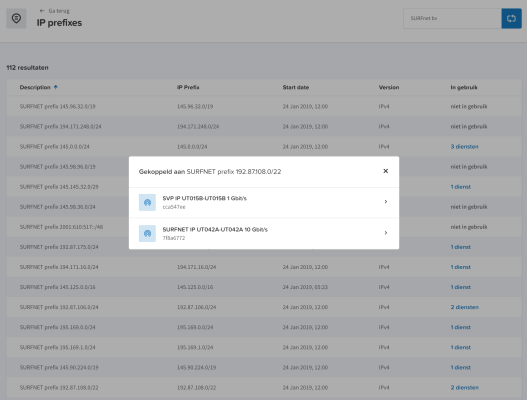
Task: Open SVP IP UT015B-UT015B 1 Gbit/s service
Action: (264, 202)
